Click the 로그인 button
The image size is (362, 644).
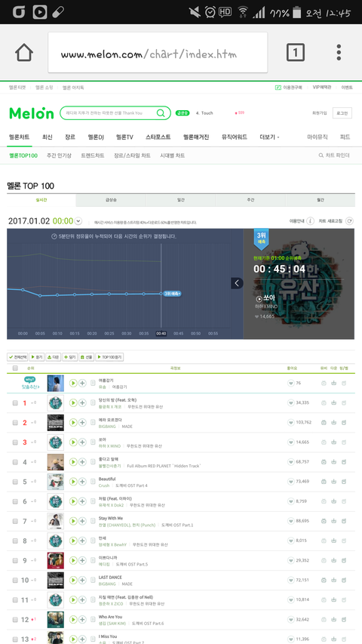pyautogui.click(x=342, y=113)
